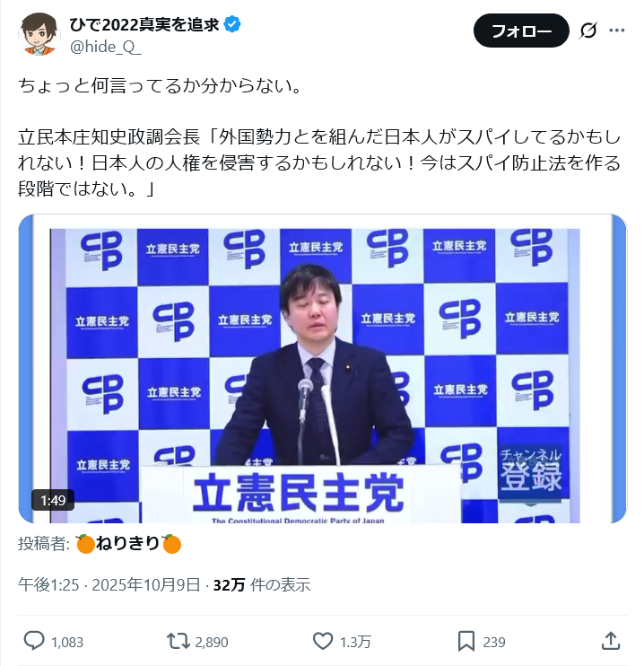Click the 1:49 video duration badge

pos(53,500)
